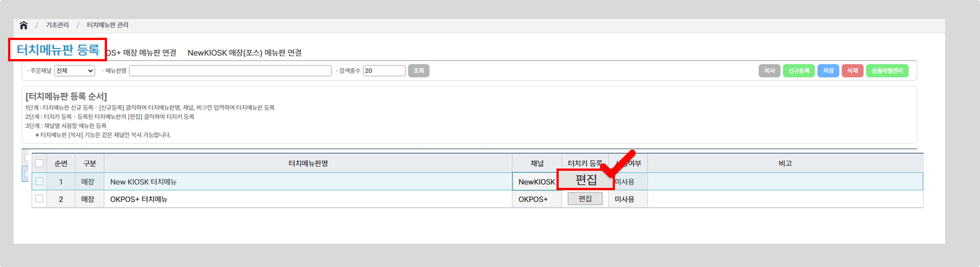
Task: Switch to 터치메뉴판 등록 tab
Action: (58, 50)
